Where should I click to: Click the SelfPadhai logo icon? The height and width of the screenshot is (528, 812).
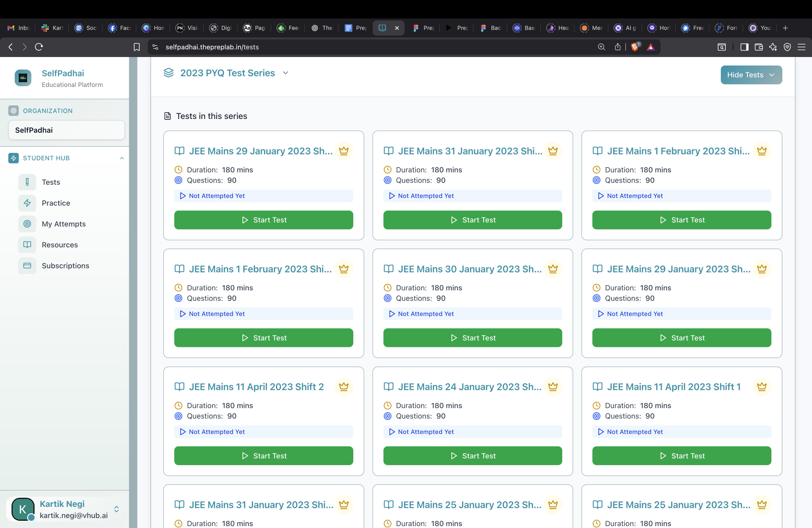tap(23, 78)
